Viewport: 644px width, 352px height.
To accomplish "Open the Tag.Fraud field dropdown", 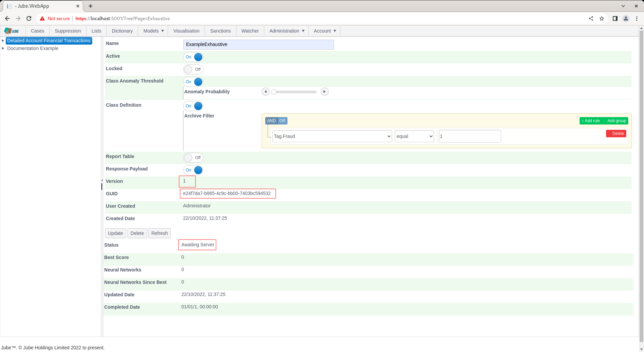I will (332, 136).
